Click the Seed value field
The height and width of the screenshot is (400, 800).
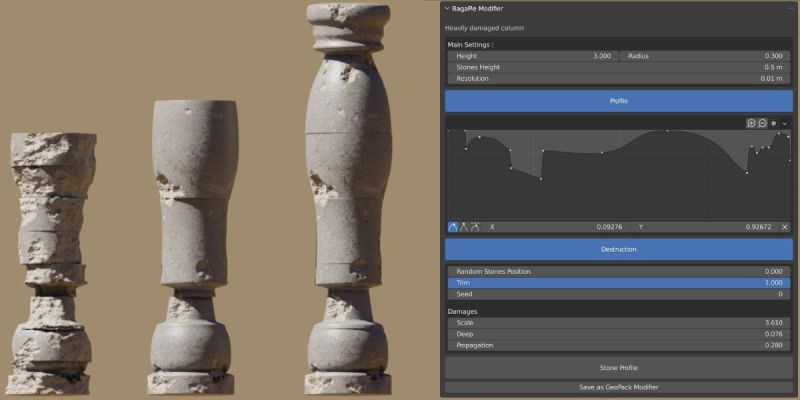[x=618, y=294]
